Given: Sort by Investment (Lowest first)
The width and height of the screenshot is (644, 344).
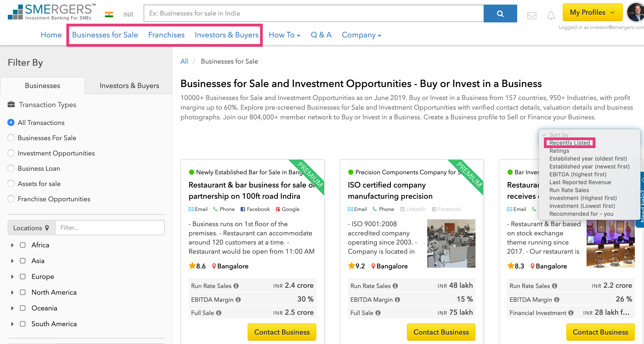Looking at the screenshot, I should [x=582, y=206].
